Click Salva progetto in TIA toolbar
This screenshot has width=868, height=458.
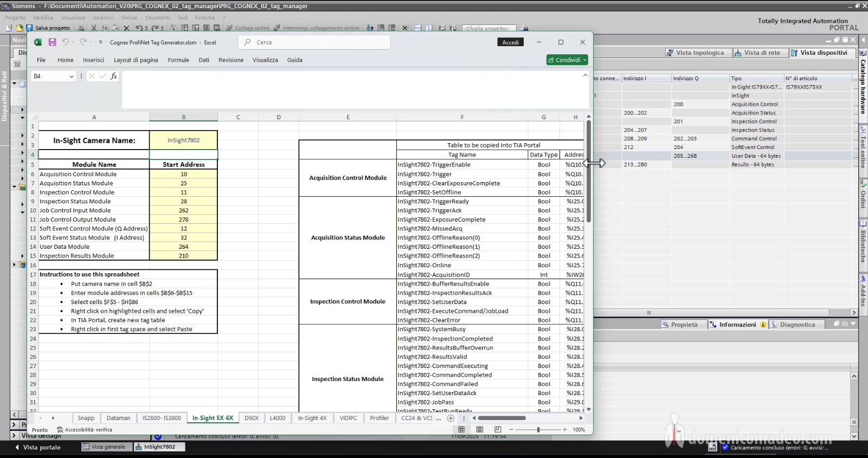48,28
